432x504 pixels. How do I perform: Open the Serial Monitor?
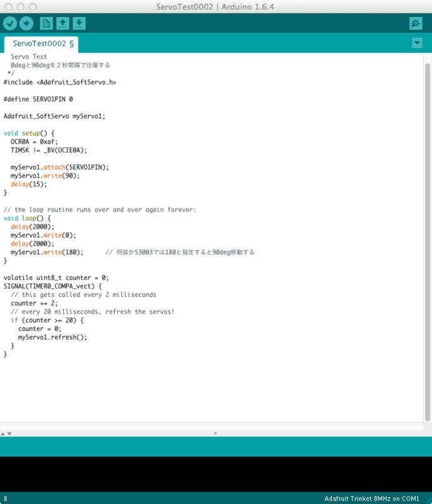coord(416,23)
